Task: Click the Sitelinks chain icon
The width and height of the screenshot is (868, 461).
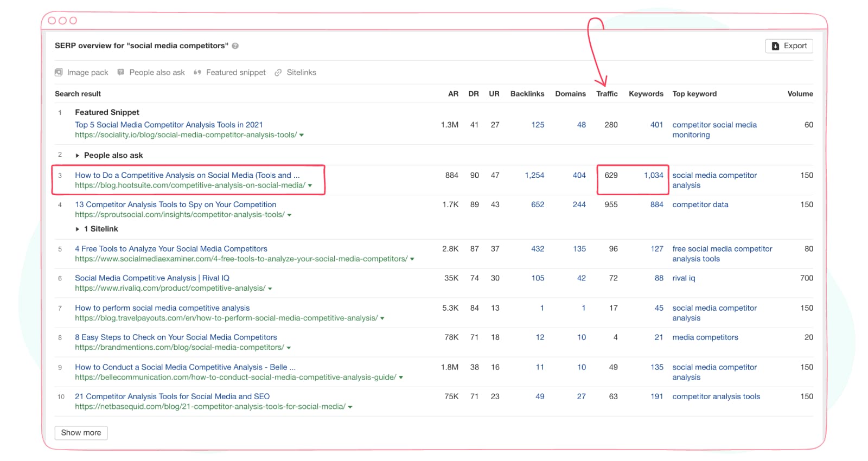Action: click(278, 73)
